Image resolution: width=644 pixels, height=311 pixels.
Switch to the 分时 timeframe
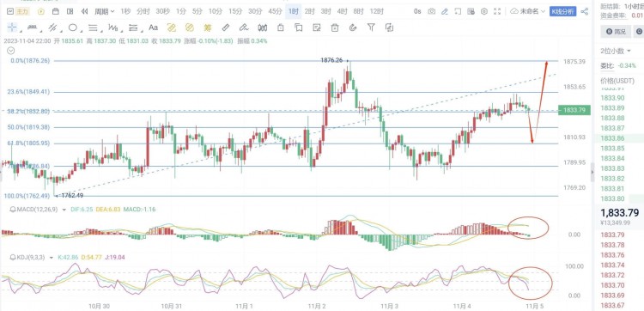tap(143, 11)
